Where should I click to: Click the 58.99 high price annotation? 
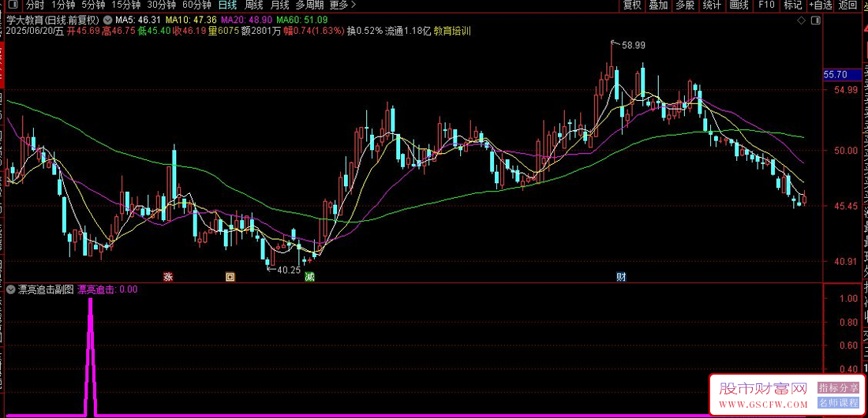click(x=634, y=46)
